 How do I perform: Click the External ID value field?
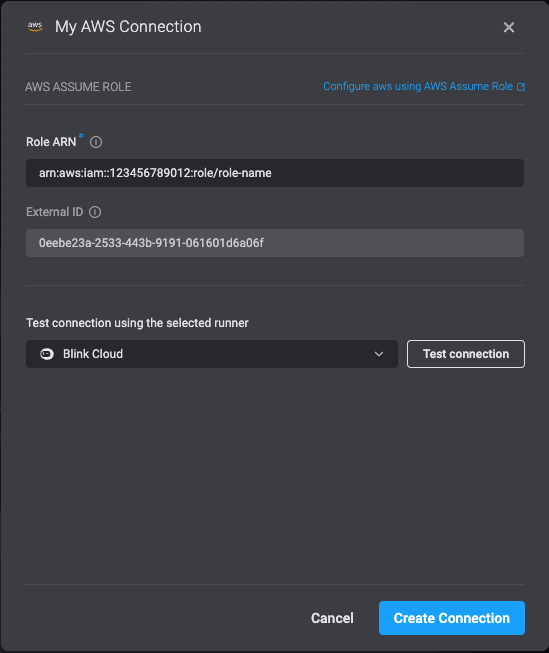275,243
